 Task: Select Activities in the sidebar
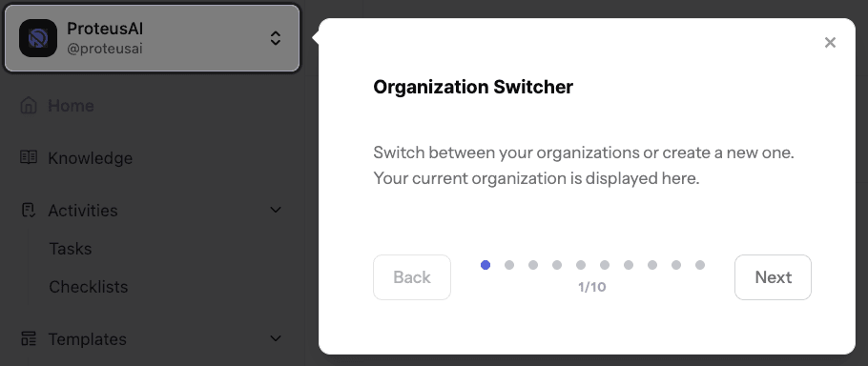[83, 210]
